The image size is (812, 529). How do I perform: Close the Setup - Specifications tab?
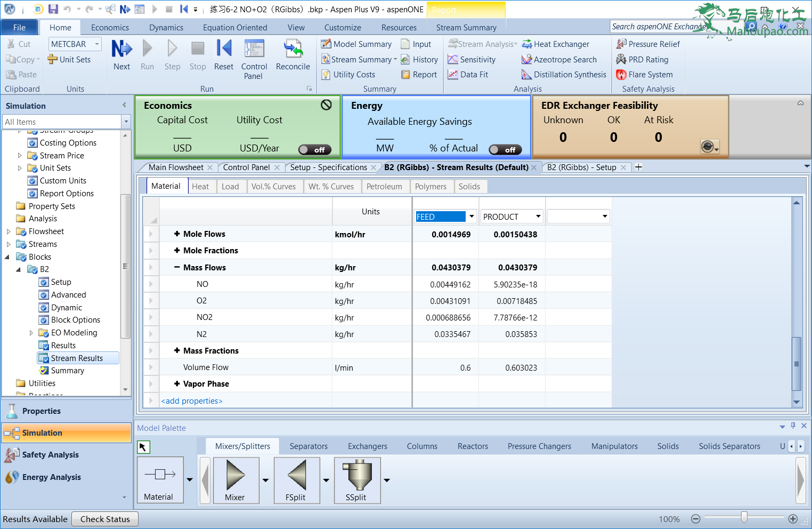[x=373, y=167]
